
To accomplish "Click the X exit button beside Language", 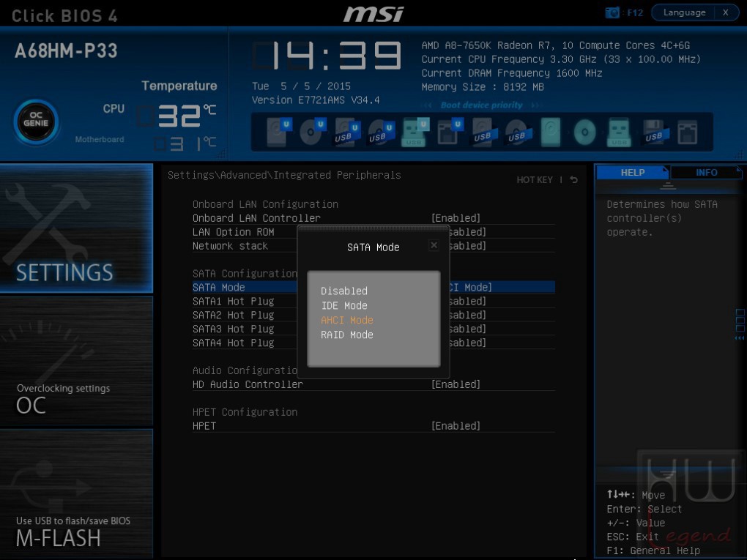I will pyautogui.click(x=726, y=12).
